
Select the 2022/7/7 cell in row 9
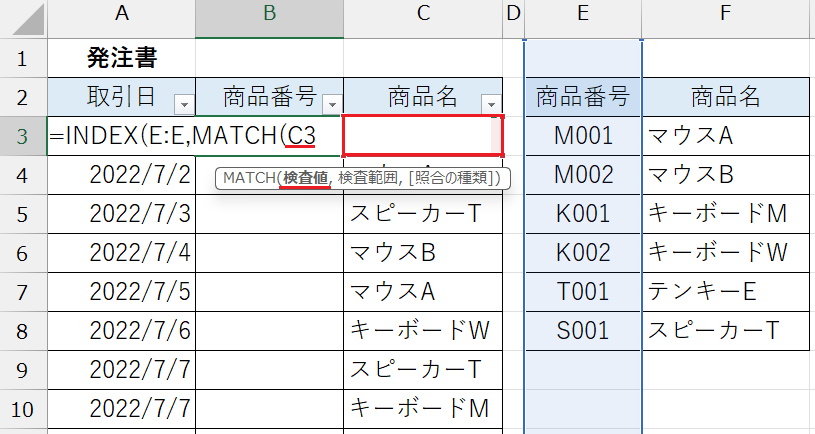coord(122,370)
